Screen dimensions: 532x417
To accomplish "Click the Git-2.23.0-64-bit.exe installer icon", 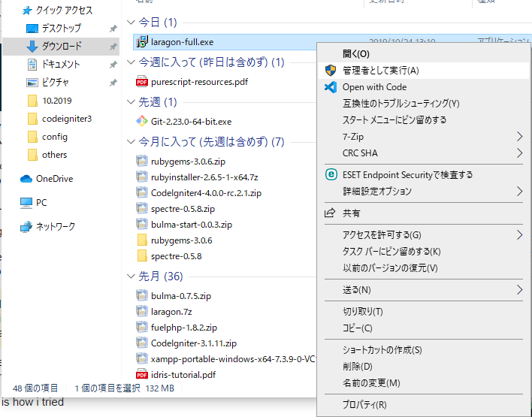I will click(x=142, y=122).
